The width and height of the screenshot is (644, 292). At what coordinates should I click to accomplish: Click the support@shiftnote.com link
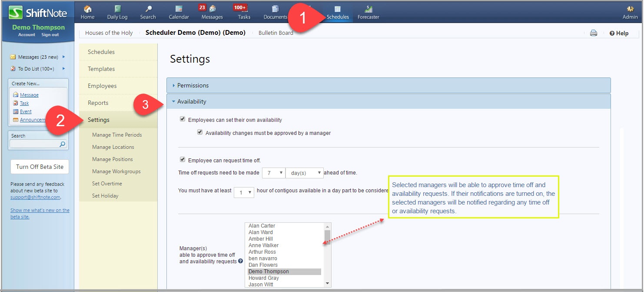(35, 197)
